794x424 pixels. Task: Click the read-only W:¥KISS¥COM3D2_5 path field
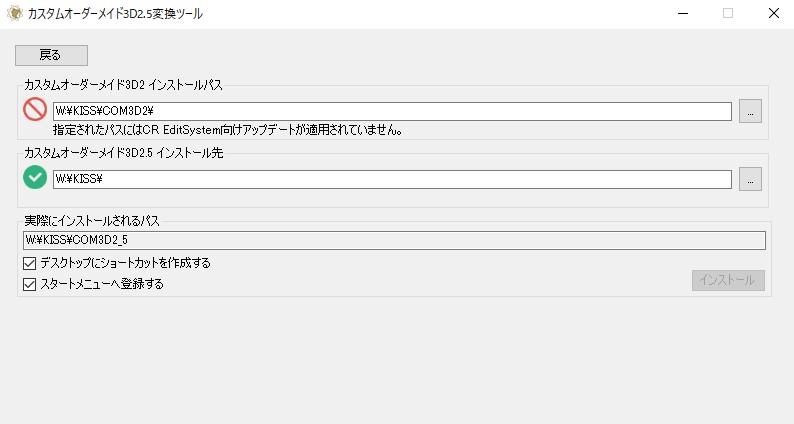[394, 240]
